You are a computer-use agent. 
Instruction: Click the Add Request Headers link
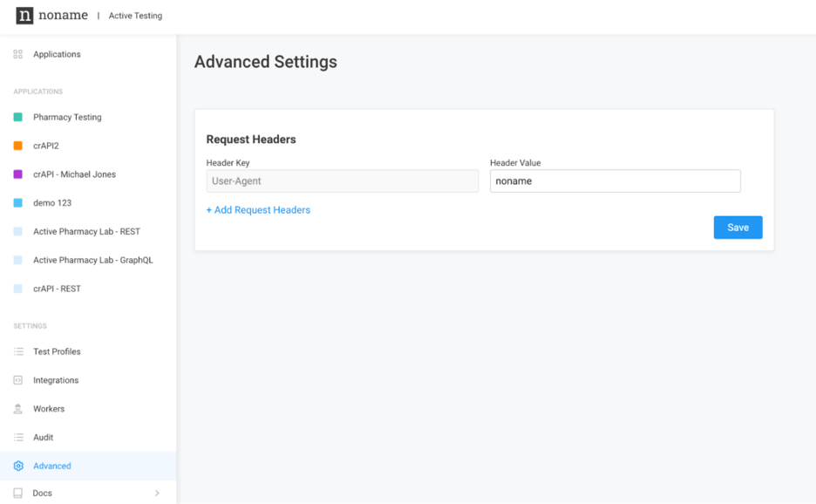pyautogui.click(x=258, y=210)
